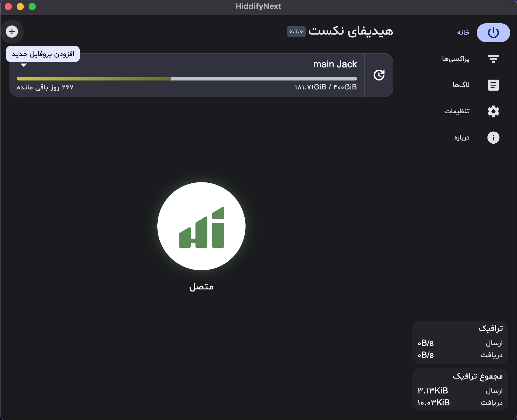This screenshot has width=517, height=420.
Task: Click the 0.1.0 version badge
Action: 296,32
